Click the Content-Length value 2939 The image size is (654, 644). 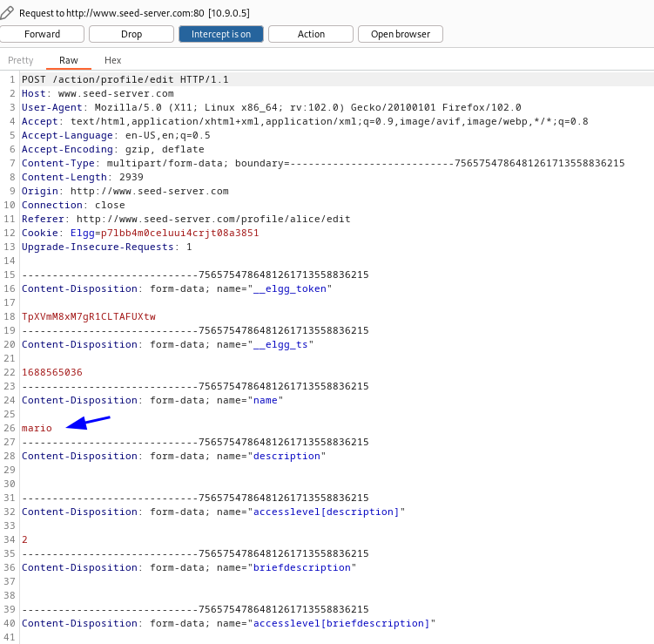(x=131, y=178)
